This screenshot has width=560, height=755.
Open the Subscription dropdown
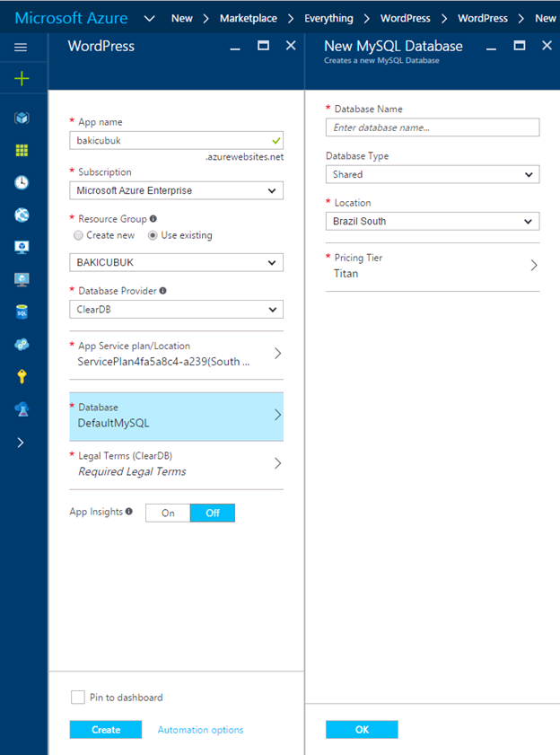(x=176, y=190)
